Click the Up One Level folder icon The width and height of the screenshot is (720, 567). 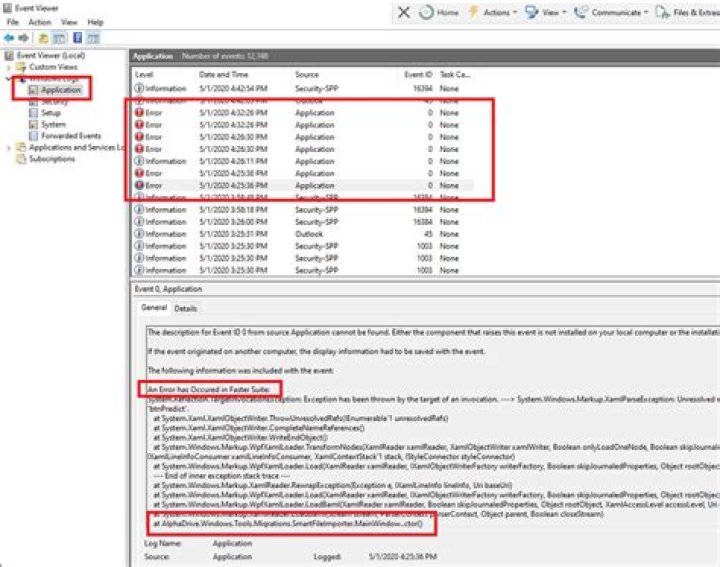[x=43, y=38]
